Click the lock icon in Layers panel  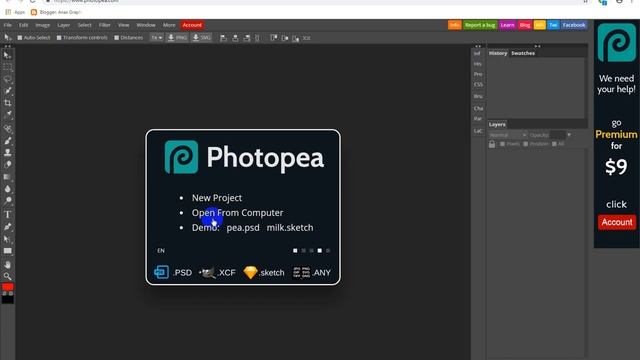coord(492,144)
